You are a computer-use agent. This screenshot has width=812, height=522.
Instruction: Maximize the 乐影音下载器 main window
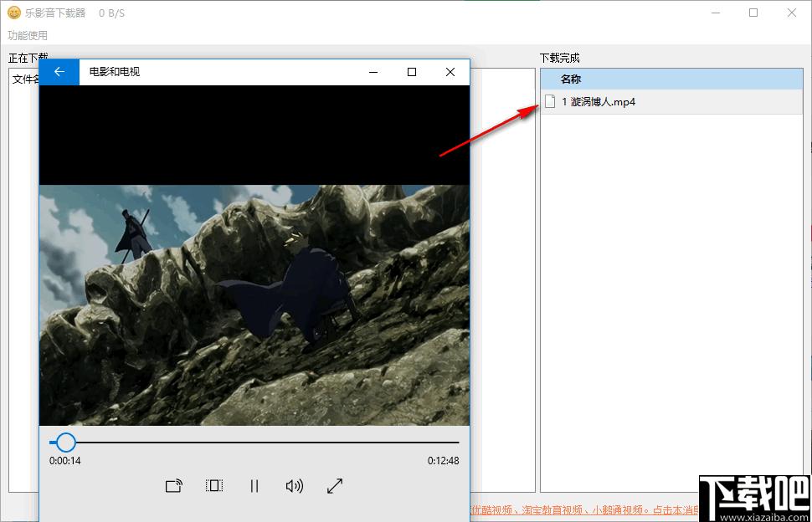point(753,13)
